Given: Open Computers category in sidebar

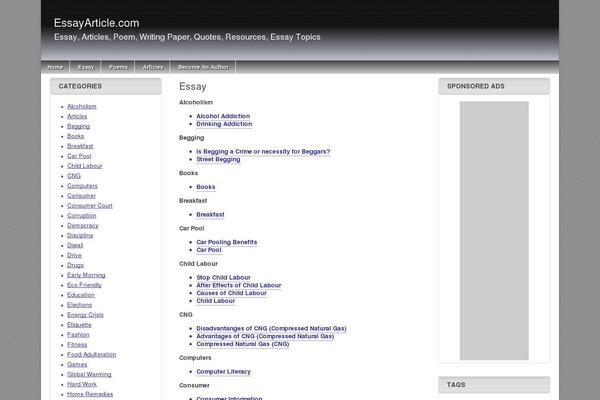Looking at the screenshot, I should click(x=82, y=186).
